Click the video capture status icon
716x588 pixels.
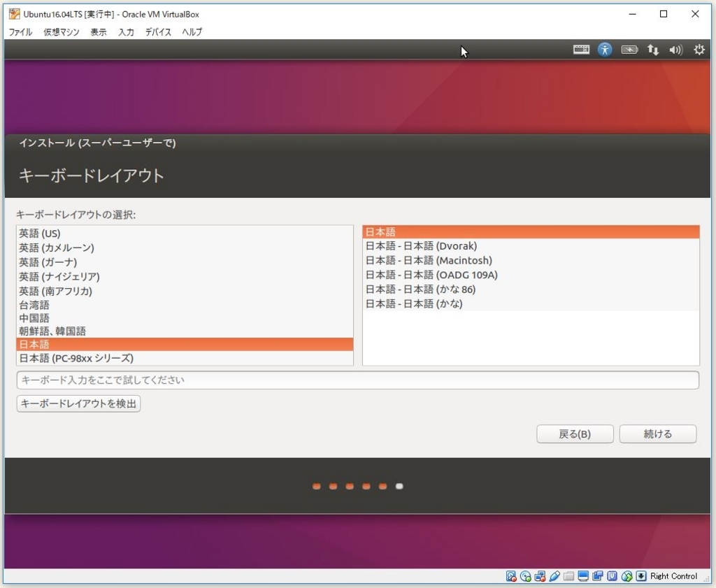click(598, 576)
